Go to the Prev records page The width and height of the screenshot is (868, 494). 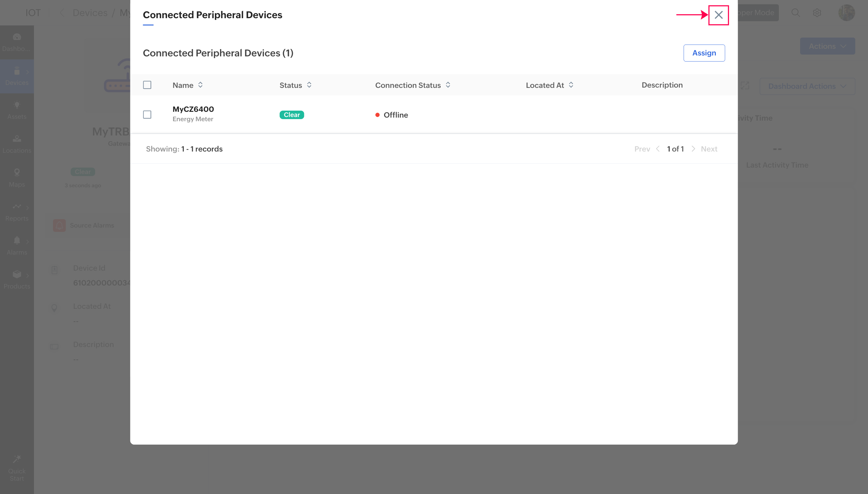click(x=642, y=149)
